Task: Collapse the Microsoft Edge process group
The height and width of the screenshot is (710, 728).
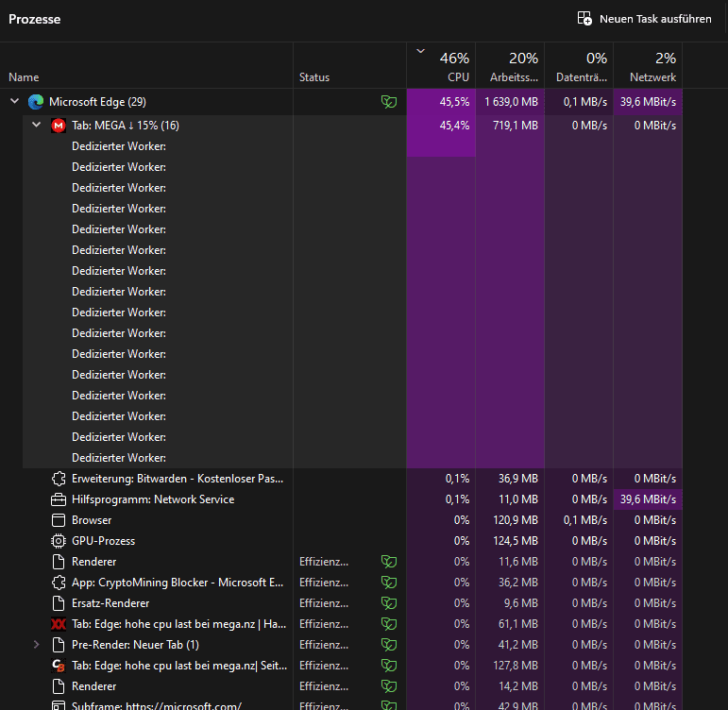Action: (15, 101)
